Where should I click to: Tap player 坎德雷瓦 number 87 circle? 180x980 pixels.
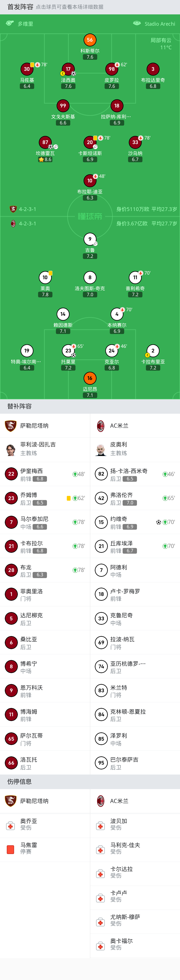coord(45,142)
